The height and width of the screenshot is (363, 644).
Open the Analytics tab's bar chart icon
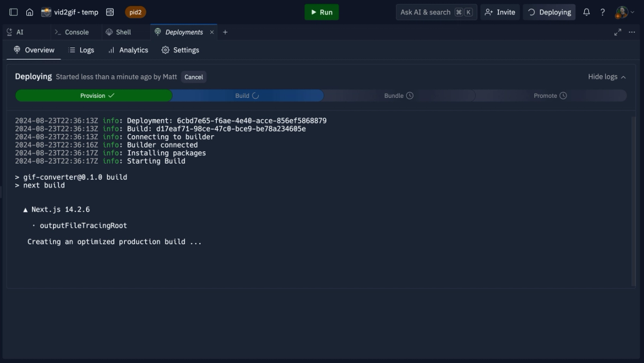pos(110,50)
